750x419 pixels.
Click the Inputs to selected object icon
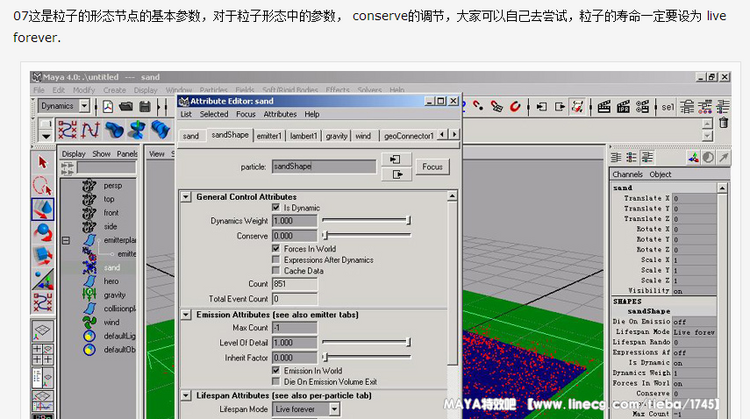pos(541,107)
